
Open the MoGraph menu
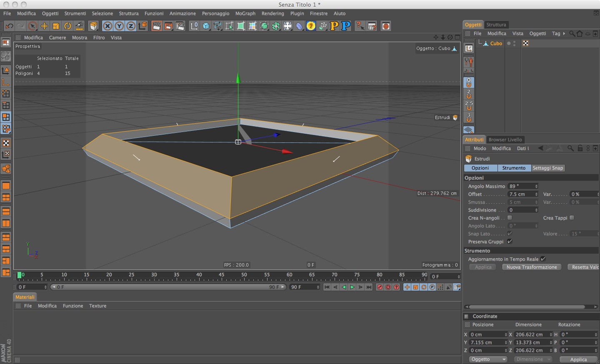[x=245, y=13]
